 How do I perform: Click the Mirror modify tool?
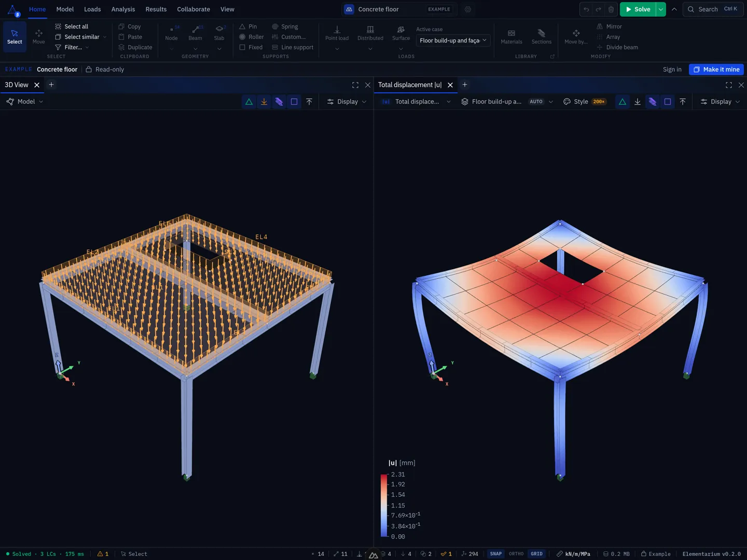pyautogui.click(x=609, y=26)
